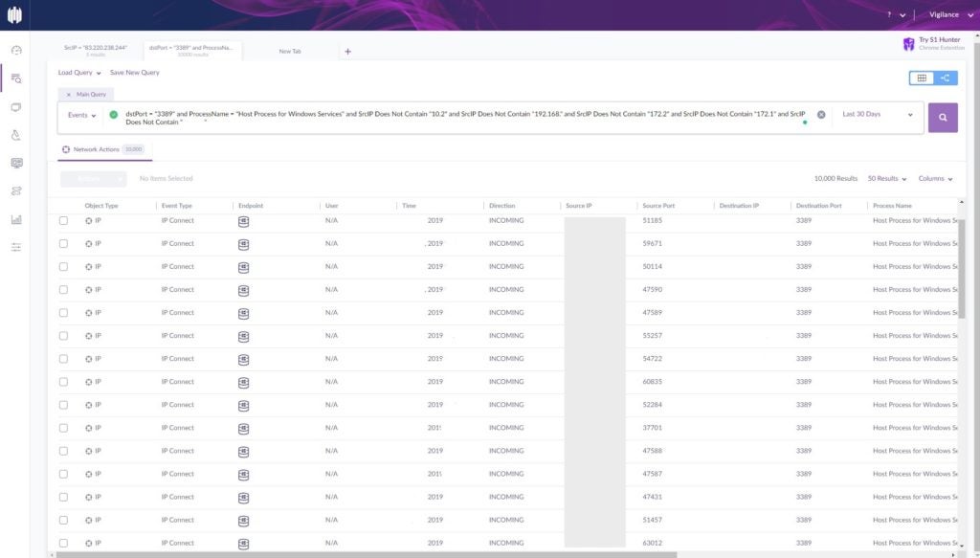Run the query using the purple search button
This screenshot has width=980, height=558.
tap(942, 116)
